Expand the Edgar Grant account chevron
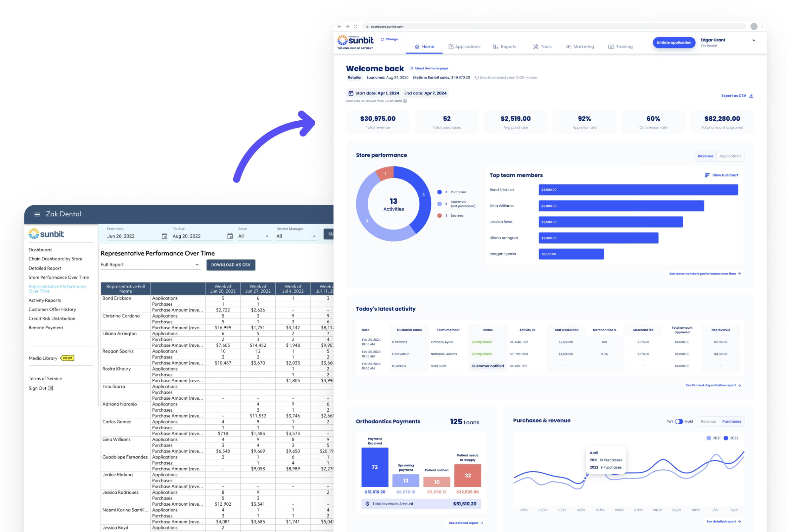This screenshot has height=532, width=786. (x=754, y=41)
